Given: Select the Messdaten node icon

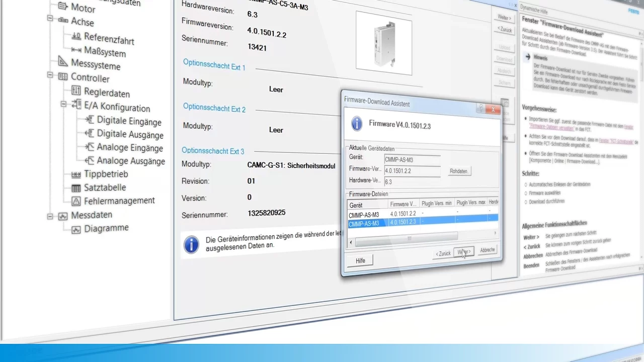Looking at the screenshot, I should pyautogui.click(x=63, y=216).
